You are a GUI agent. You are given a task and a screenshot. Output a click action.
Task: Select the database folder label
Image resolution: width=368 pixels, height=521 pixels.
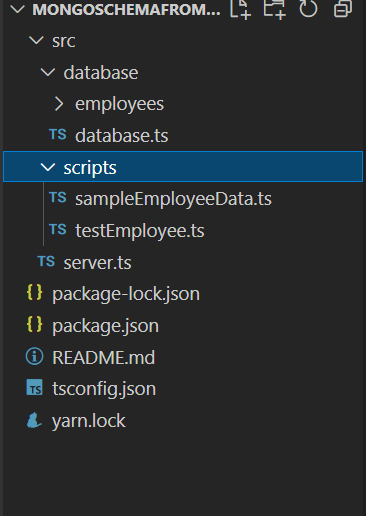[101, 73]
